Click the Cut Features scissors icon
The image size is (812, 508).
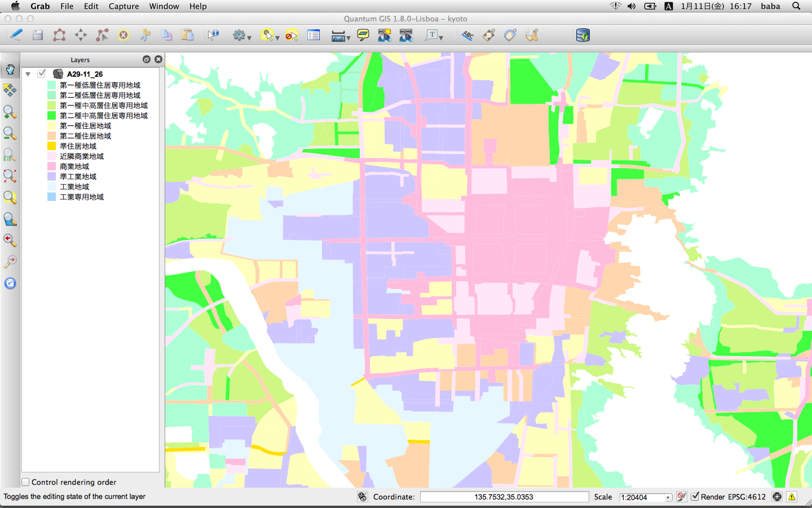tap(145, 35)
